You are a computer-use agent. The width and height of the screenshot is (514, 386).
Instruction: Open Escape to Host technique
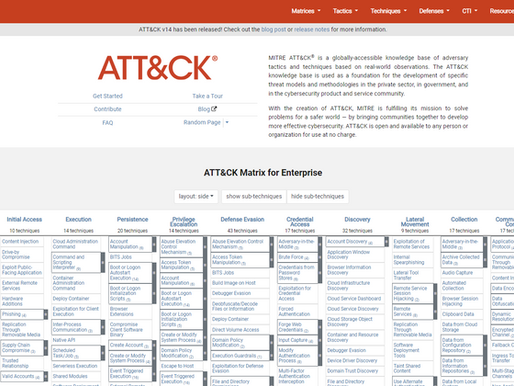tap(177, 366)
